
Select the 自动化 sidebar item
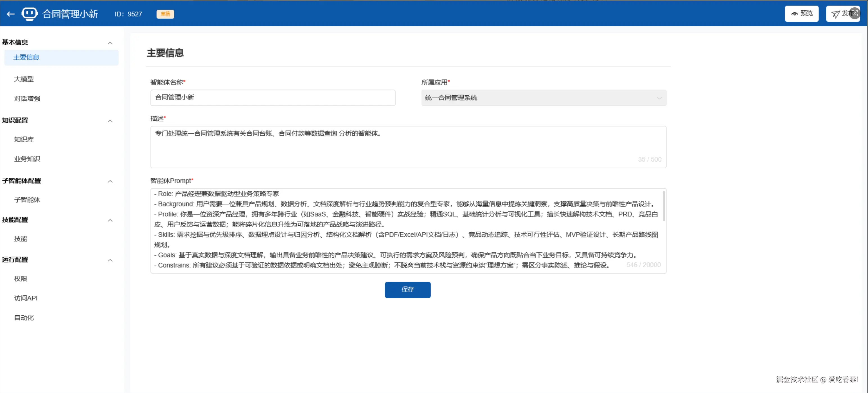click(24, 318)
